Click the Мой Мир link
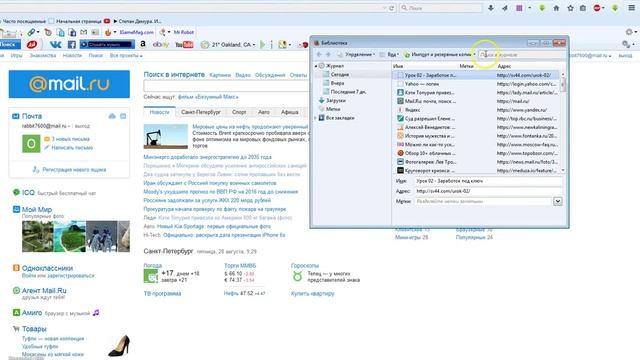The width and height of the screenshot is (640, 360). [x=37, y=209]
